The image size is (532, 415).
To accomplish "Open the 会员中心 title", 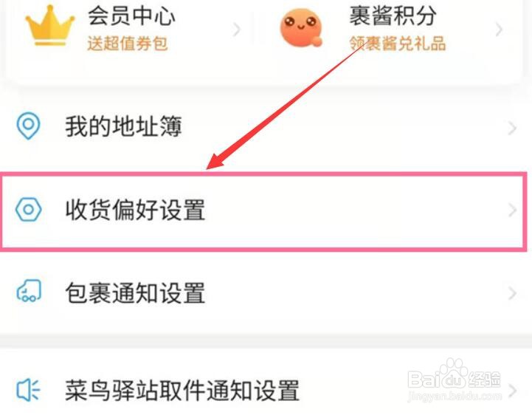I will [131, 16].
